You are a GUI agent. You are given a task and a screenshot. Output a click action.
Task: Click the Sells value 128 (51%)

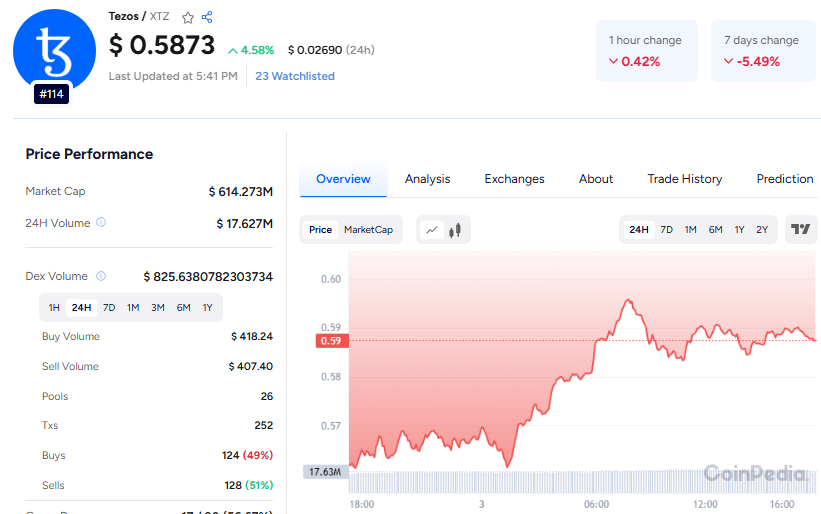pyautogui.click(x=249, y=485)
